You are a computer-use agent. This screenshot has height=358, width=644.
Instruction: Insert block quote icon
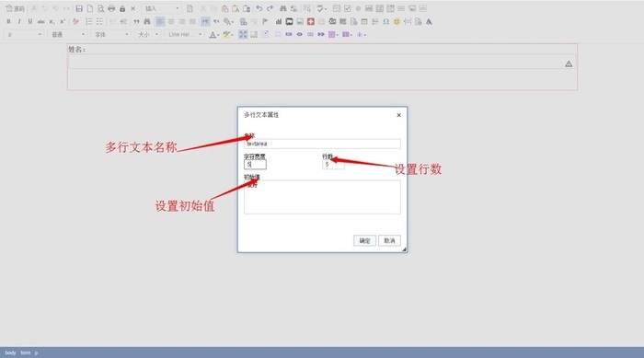136,21
